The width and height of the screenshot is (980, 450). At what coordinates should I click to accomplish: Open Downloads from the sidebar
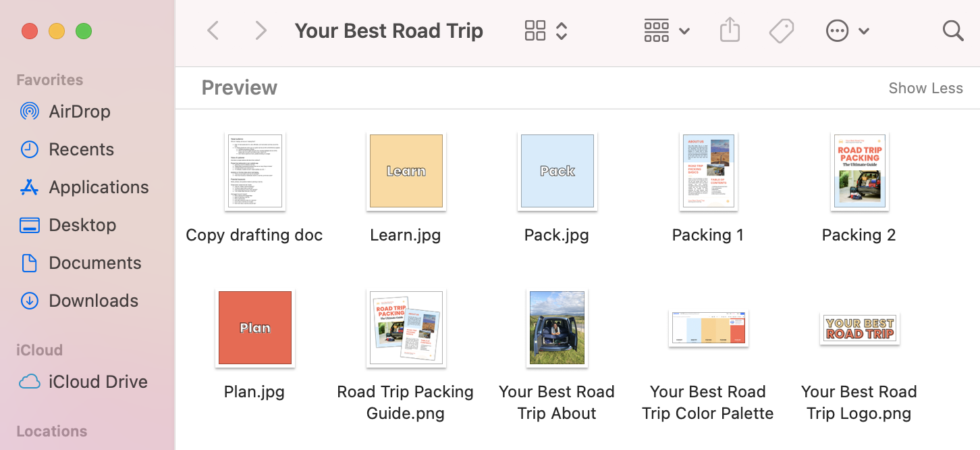click(93, 301)
